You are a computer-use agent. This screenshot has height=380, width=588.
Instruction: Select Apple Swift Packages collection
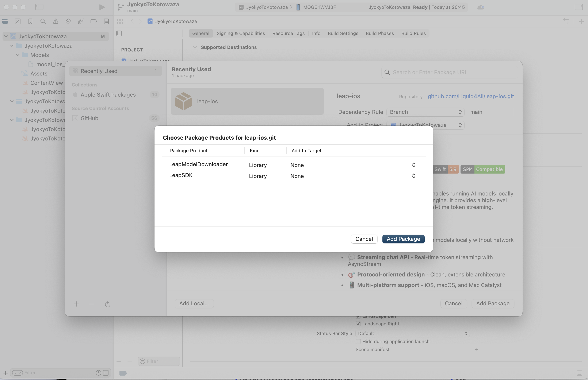(108, 95)
